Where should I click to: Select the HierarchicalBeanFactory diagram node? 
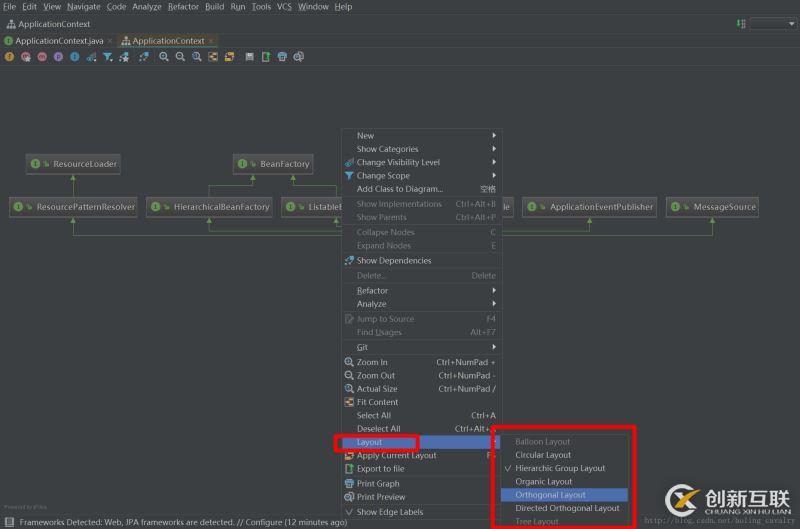[209, 207]
